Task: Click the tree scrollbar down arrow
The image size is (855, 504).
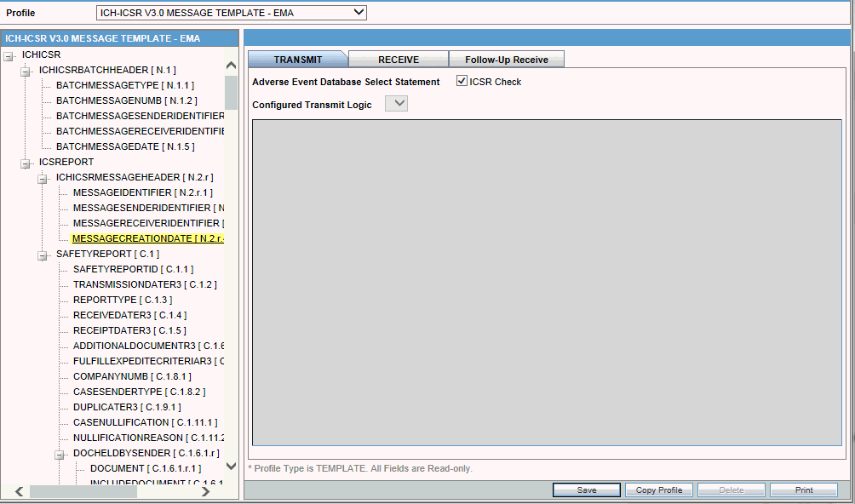Action: [x=230, y=466]
